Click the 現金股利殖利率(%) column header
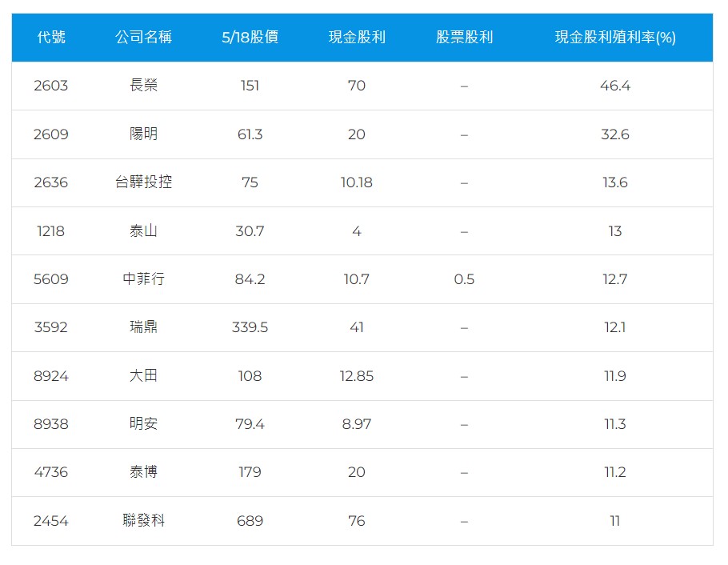The width and height of the screenshot is (728, 565). [x=615, y=37]
